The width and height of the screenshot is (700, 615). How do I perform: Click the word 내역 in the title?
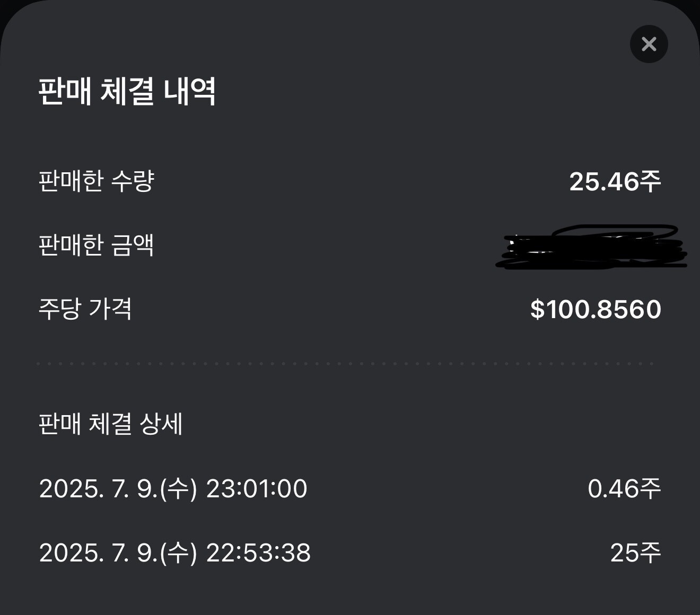189,91
